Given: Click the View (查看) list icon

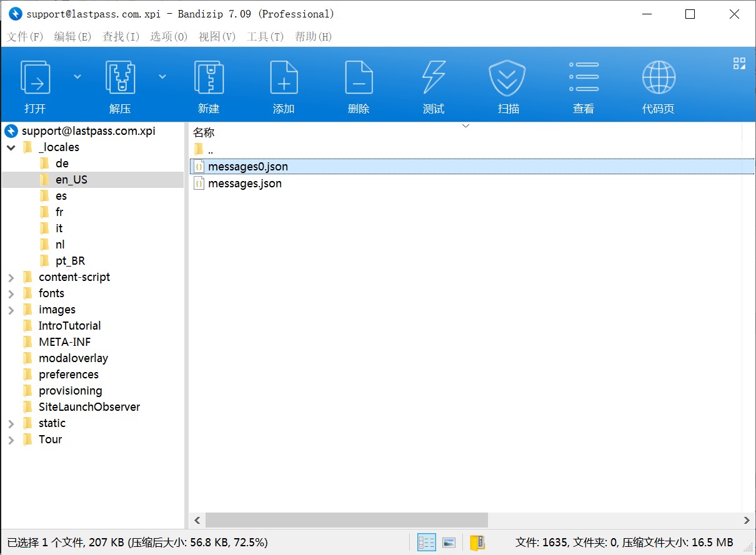Looking at the screenshot, I should pos(584,77).
